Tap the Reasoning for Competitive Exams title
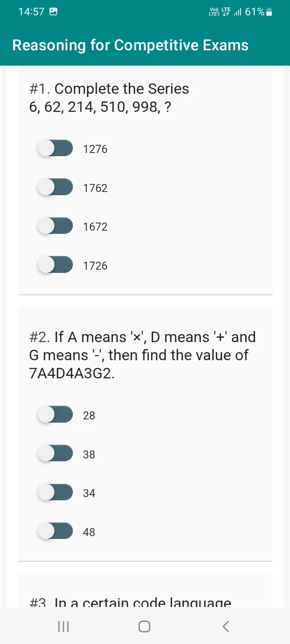The image size is (290, 644). (x=130, y=45)
